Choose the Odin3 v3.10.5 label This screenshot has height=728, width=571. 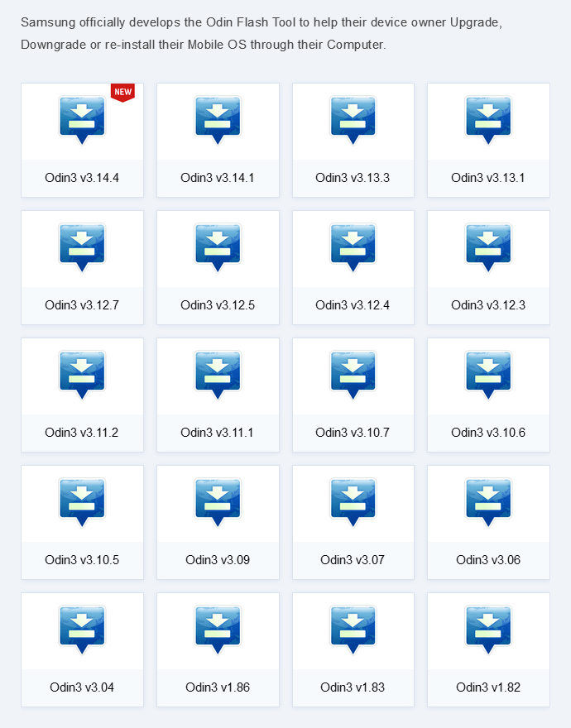[x=82, y=560]
